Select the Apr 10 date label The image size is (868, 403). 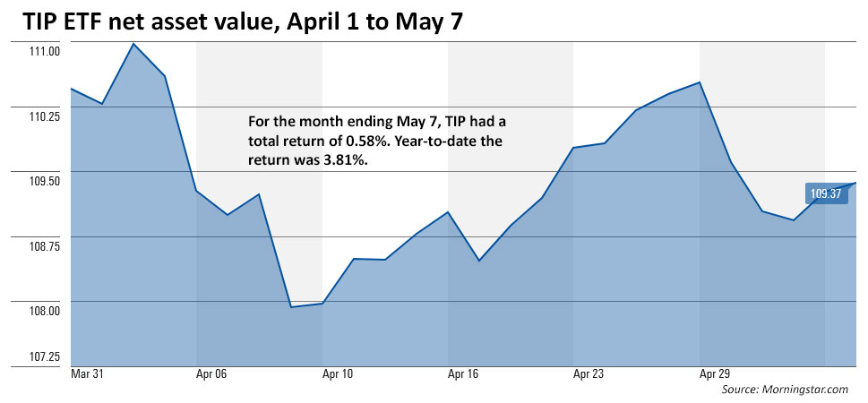coord(338,373)
